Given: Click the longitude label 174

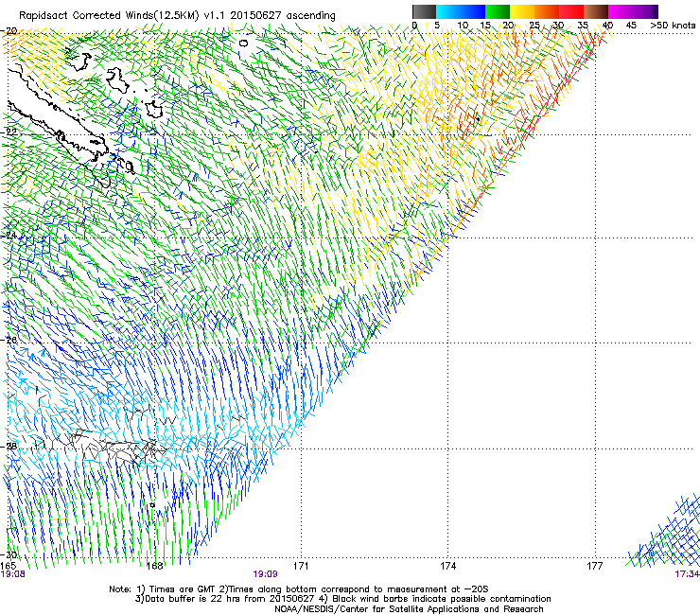Looking at the screenshot, I should coord(447,566).
